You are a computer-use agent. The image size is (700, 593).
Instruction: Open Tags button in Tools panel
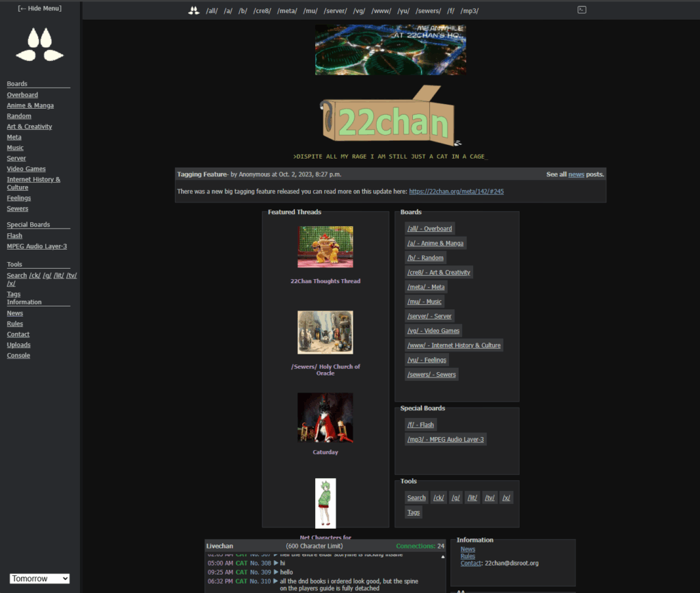click(x=414, y=512)
